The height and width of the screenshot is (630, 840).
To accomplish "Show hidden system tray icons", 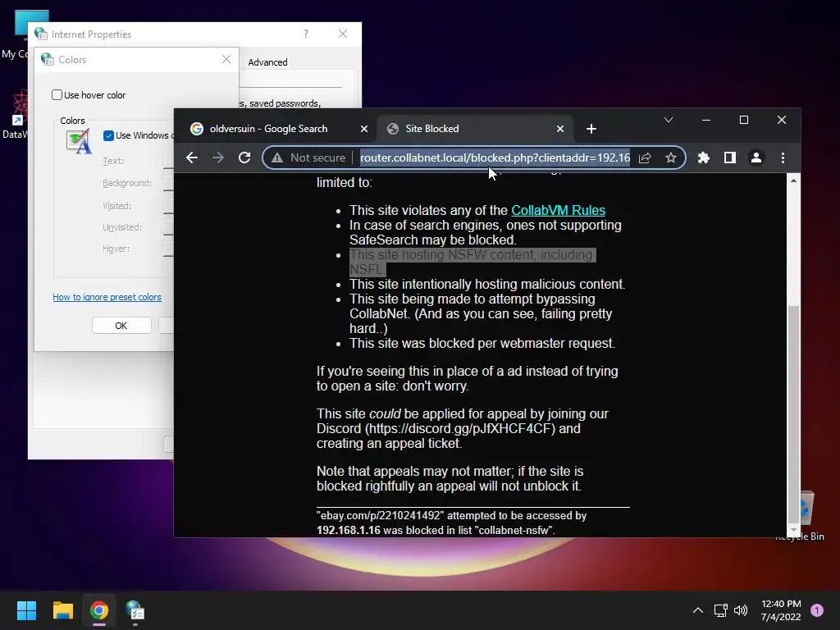I will tap(697, 610).
